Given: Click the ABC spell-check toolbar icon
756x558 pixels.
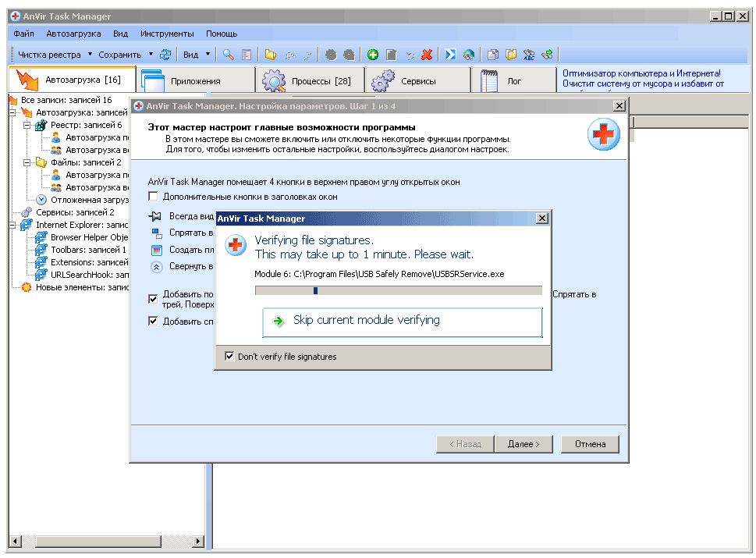Looking at the screenshot, I should pyautogui.click(x=529, y=55).
